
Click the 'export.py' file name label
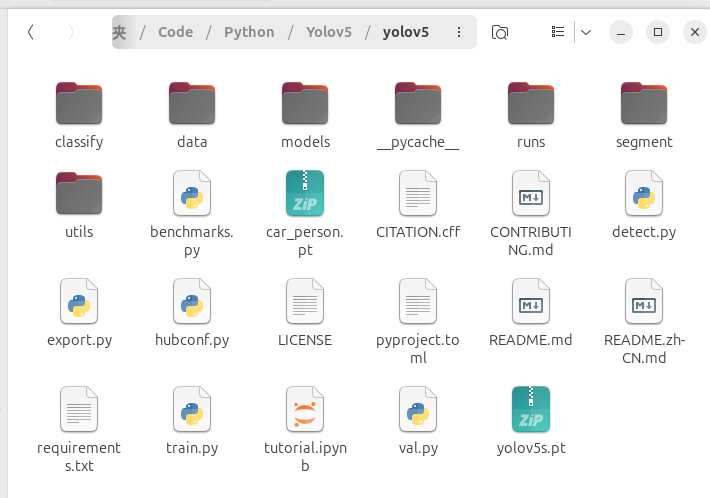coord(79,340)
